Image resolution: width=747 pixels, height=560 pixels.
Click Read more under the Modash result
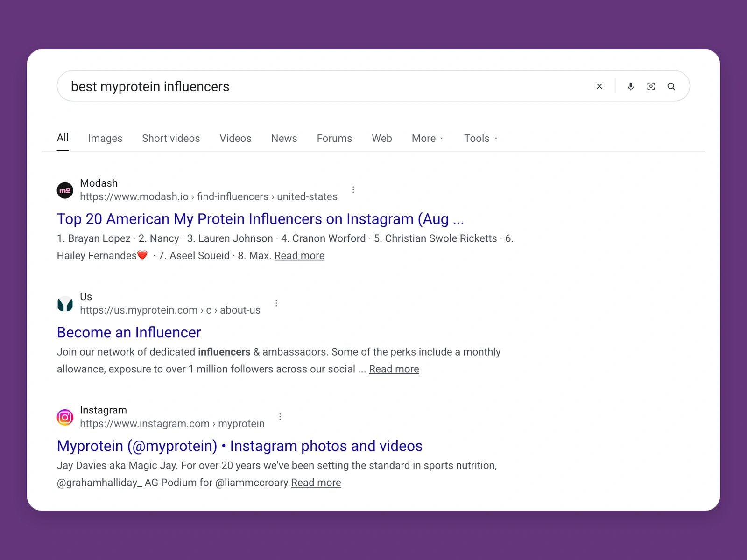pyautogui.click(x=299, y=256)
